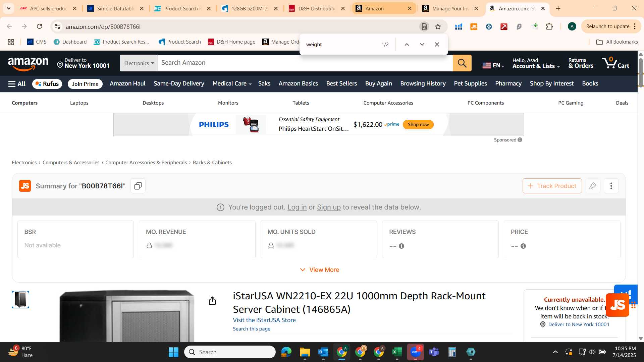Open the site information icon in address bar
Viewport: 644px width, 362px height.
point(57,26)
